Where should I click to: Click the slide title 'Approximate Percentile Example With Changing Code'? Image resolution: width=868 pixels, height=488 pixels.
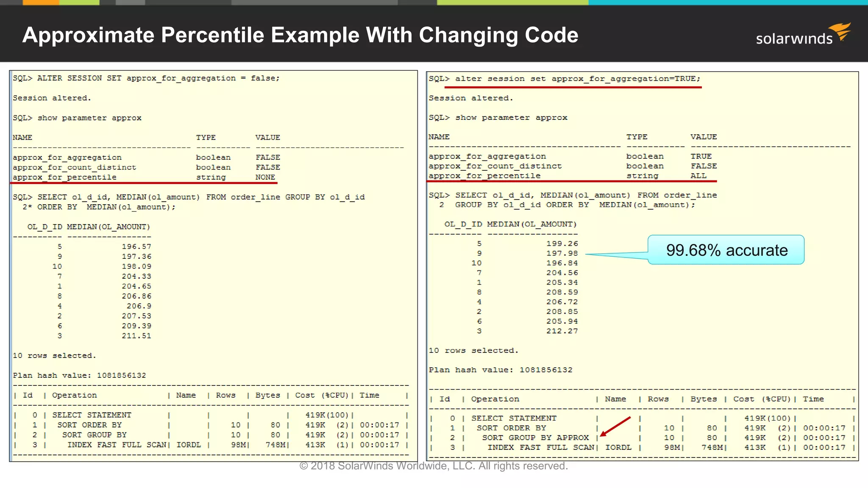point(300,35)
